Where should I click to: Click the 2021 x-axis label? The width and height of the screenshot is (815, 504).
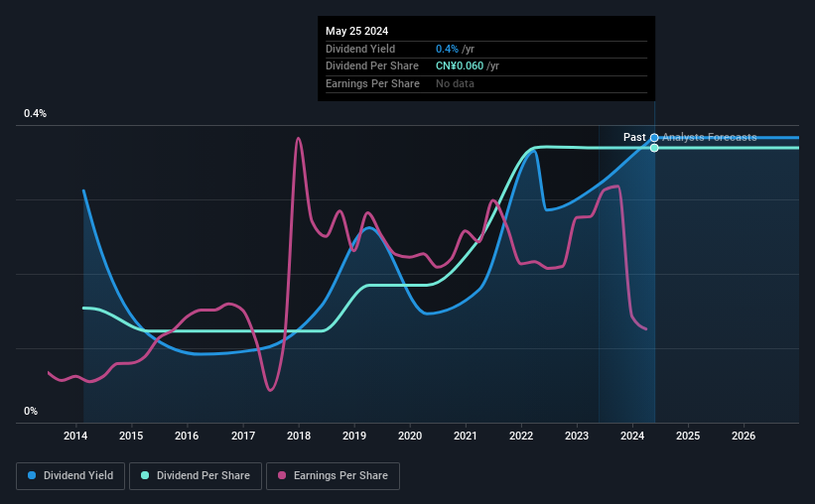click(466, 436)
